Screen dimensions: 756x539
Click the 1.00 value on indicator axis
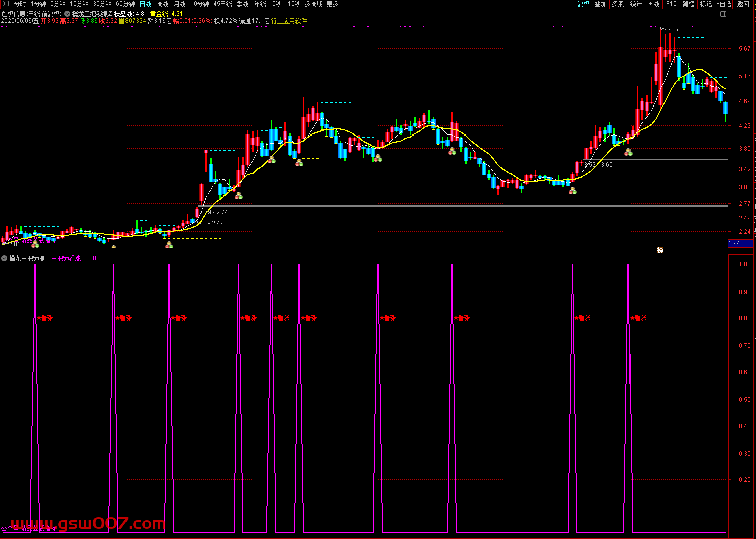click(x=745, y=264)
